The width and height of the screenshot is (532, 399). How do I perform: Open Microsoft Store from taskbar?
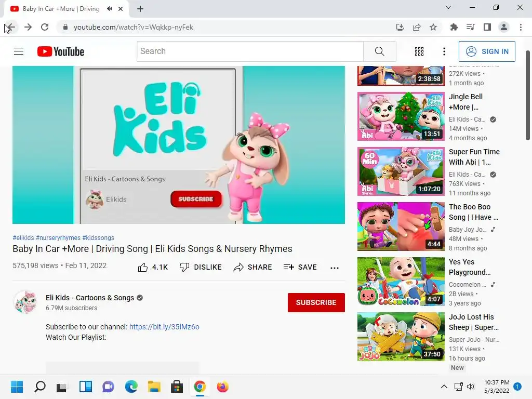(177, 387)
